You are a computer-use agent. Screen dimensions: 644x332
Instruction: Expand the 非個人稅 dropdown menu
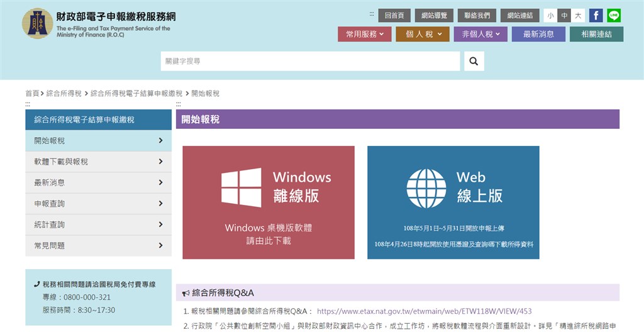480,34
